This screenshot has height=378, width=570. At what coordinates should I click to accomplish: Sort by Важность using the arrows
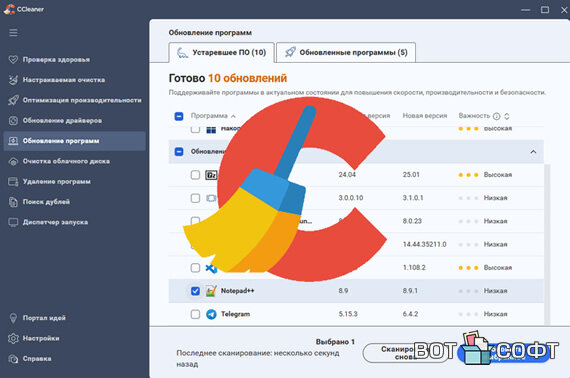[507, 116]
